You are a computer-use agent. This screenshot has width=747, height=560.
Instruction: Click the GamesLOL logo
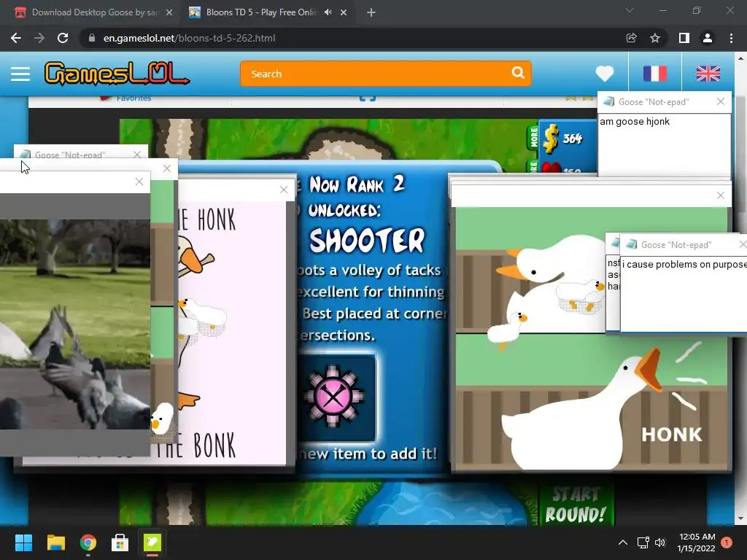pyautogui.click(x=117, y=74)
